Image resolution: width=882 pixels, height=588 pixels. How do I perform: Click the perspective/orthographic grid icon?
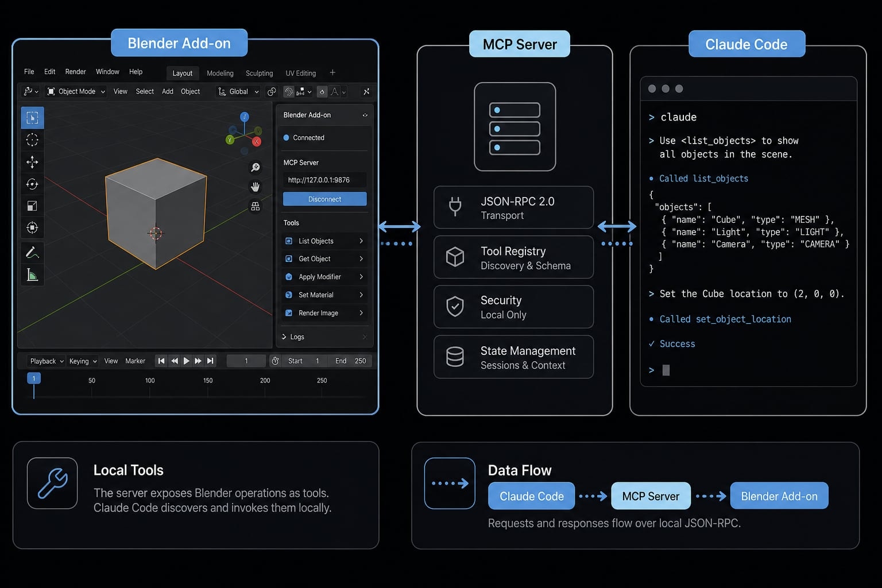[256, 206]
